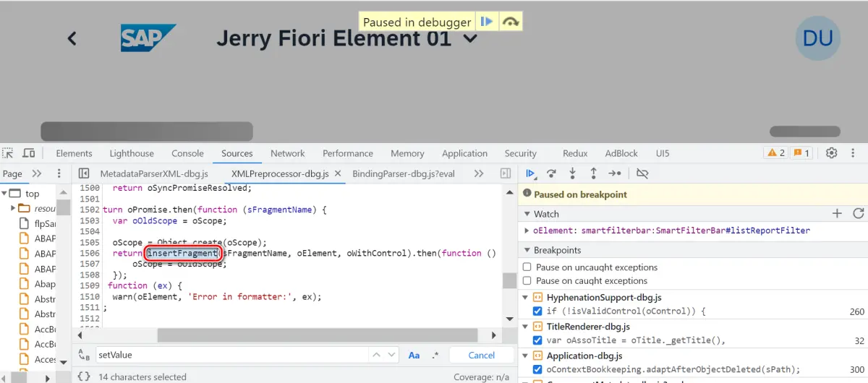
Task: Open the Performance panel tab
Action: 348,153
